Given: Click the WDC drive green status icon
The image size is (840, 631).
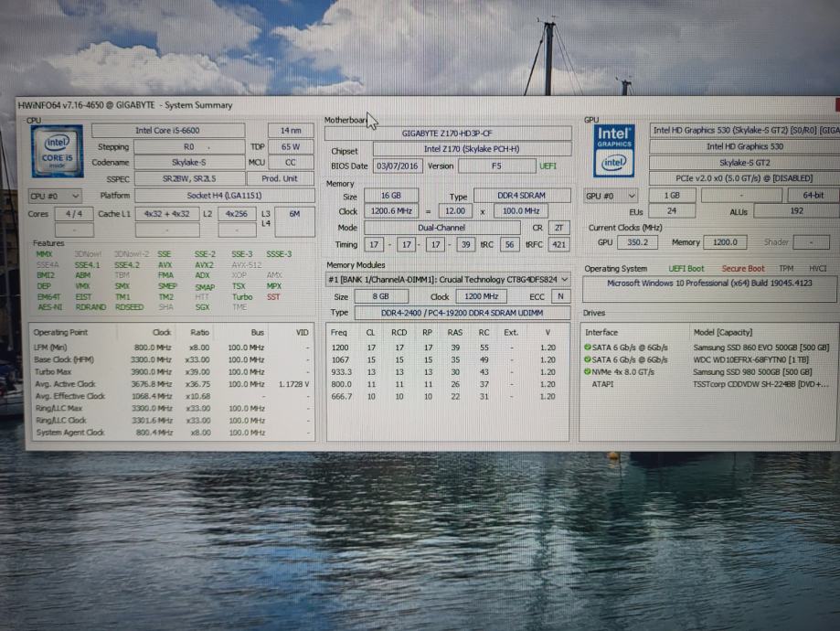Looking at the screenshot, I should click(588, 360).
